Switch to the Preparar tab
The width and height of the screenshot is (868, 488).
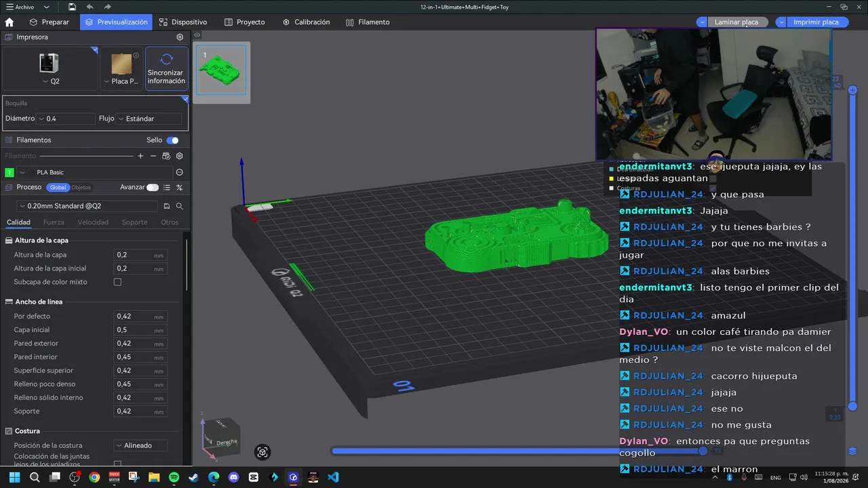coord(49,22)
